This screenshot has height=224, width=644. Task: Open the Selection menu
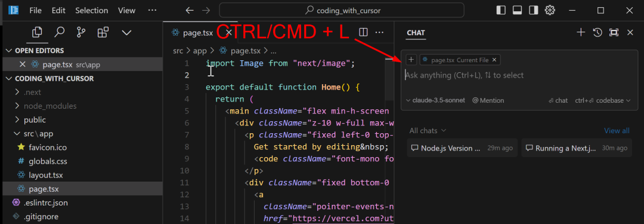(92, 10)
